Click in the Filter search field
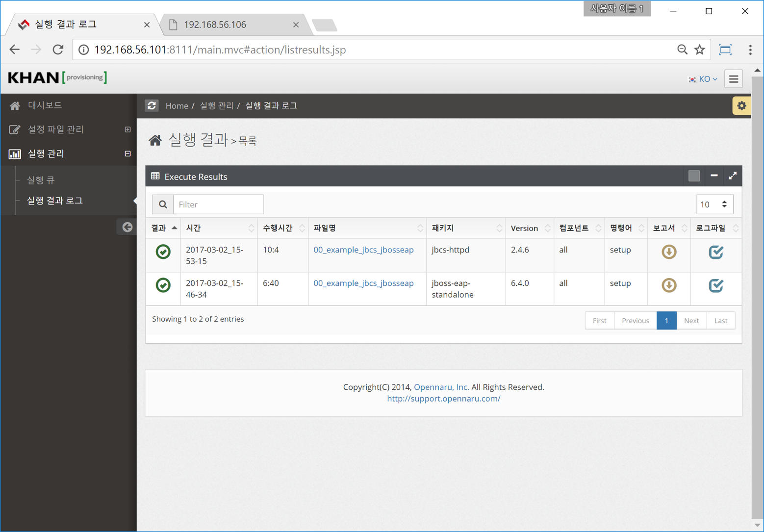764x532 pixels. [x=218, y=204]
